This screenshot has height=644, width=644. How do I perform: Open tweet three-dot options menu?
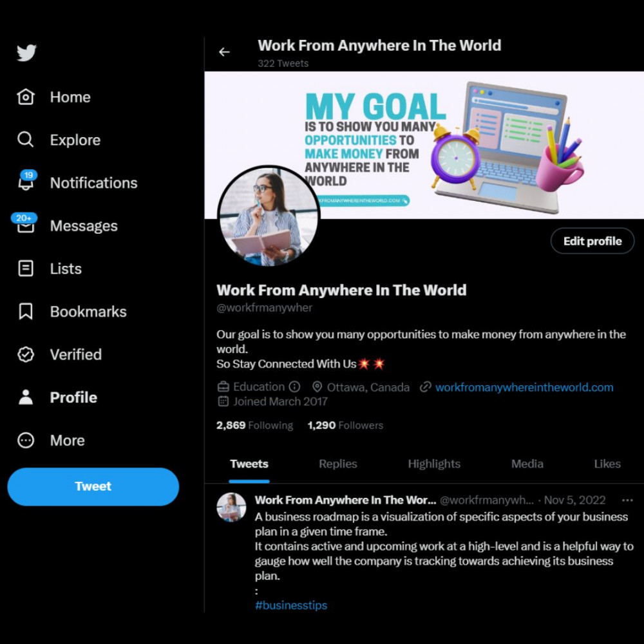click(627, 500)
